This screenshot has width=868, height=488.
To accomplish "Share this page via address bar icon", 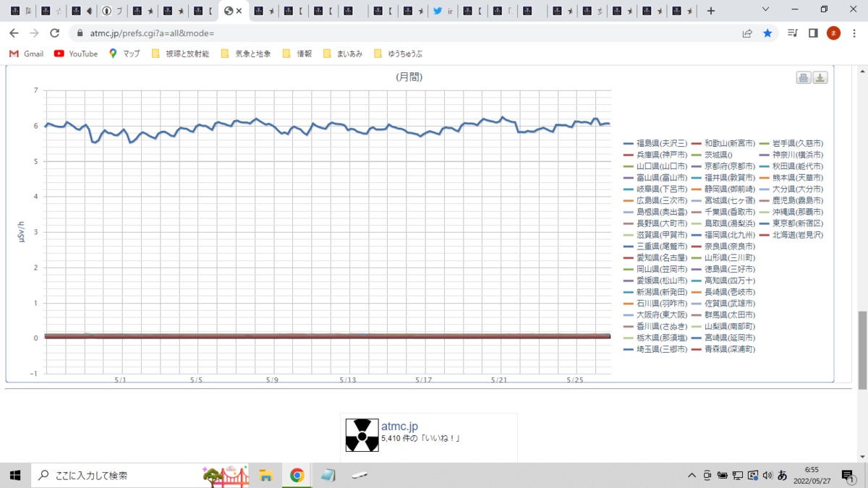I will coord(747,33).
